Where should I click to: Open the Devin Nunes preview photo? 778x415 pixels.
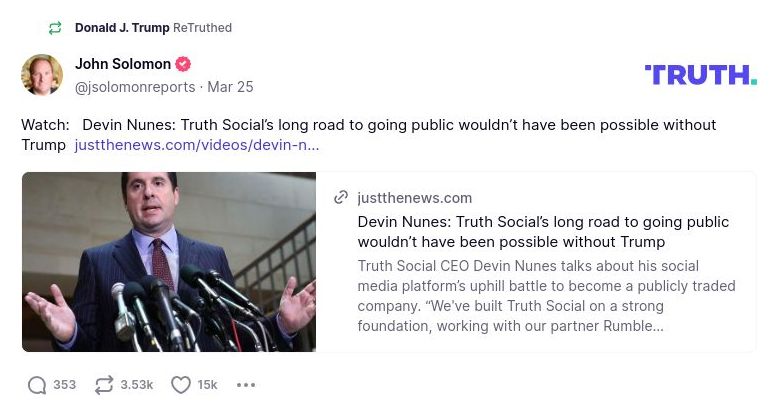click(169, 262)
